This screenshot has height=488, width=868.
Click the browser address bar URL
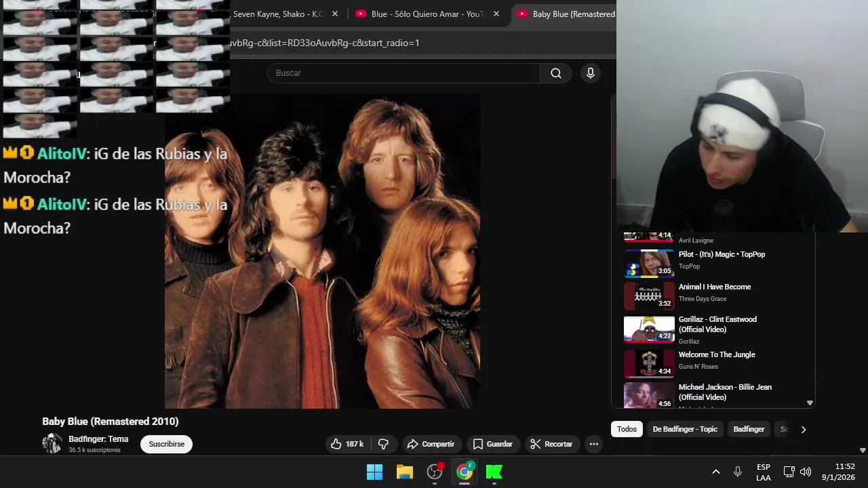coord(325,43)
